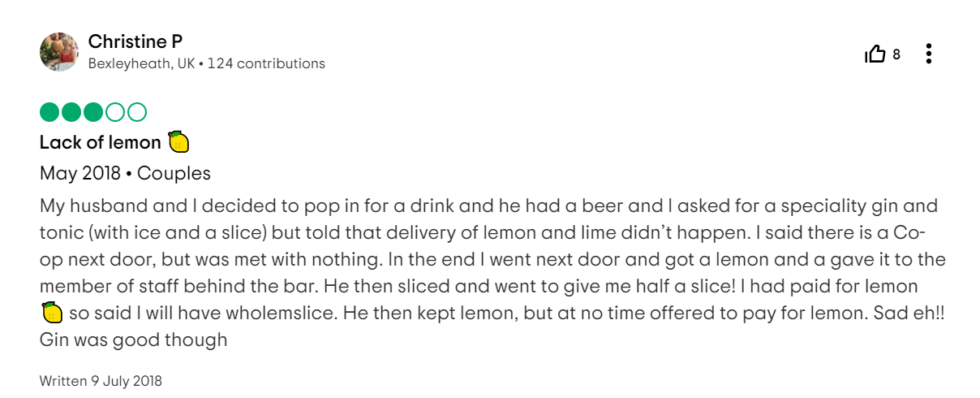Viewport: 980px width, 398px height.
Task: Click Christine P's profile avatar photo
Action: 59,52
